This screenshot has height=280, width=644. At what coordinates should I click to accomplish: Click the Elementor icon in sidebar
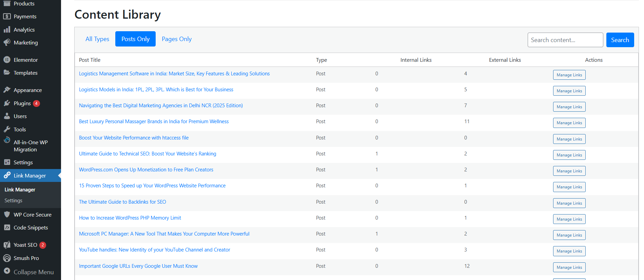pos(7,60)
